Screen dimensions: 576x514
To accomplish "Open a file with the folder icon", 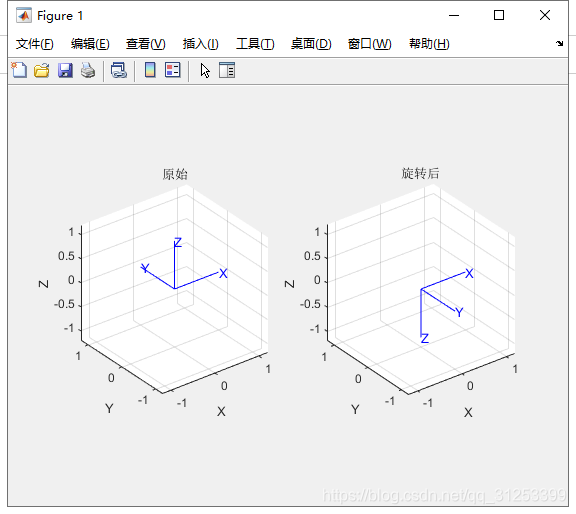I will pyautogui.click(x=42, y=70).
